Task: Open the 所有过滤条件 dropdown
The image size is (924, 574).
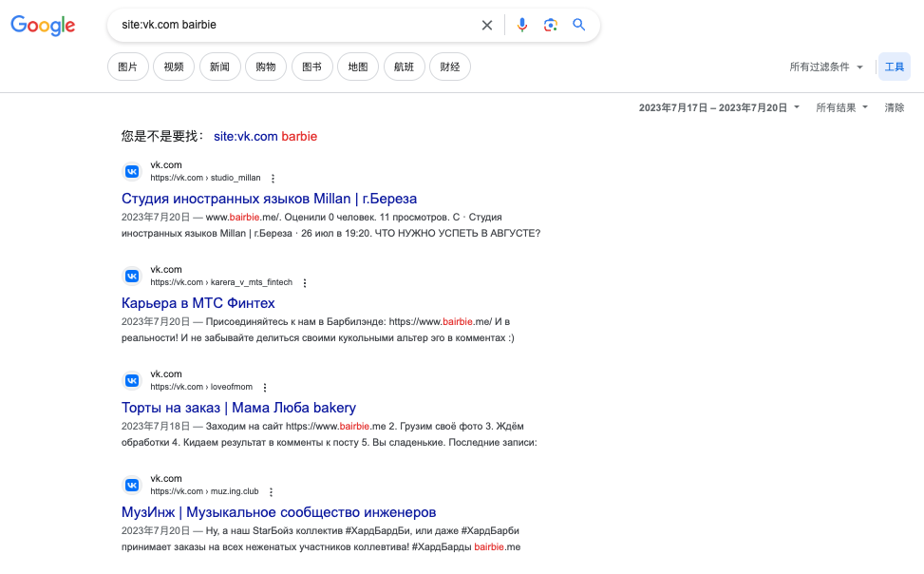Action: click(x=826, y=67)
